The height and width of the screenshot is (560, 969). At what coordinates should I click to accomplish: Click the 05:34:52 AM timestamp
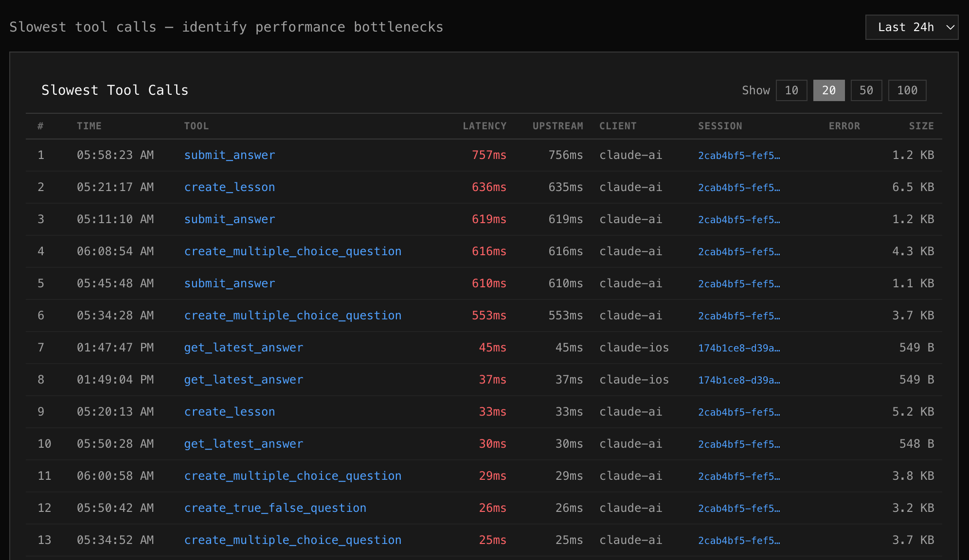(115, 540)
